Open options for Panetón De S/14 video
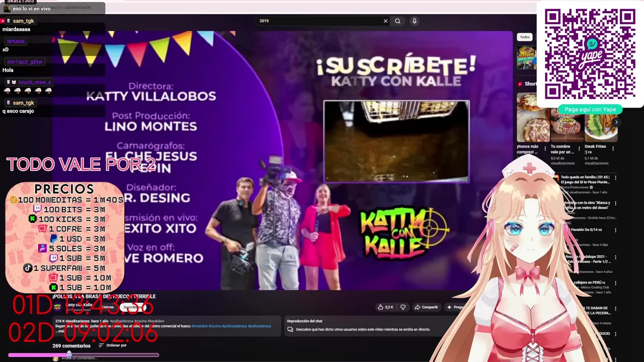 [x=615, y=230]
